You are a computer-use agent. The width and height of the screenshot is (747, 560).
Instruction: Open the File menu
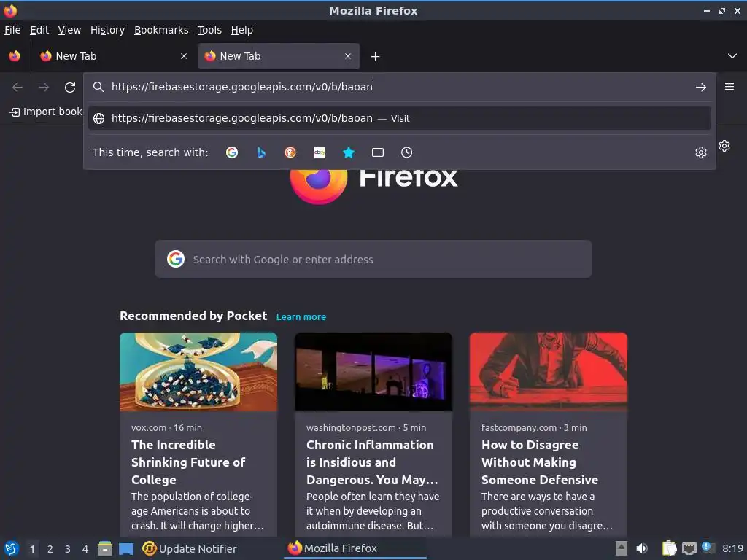(12, 30)
